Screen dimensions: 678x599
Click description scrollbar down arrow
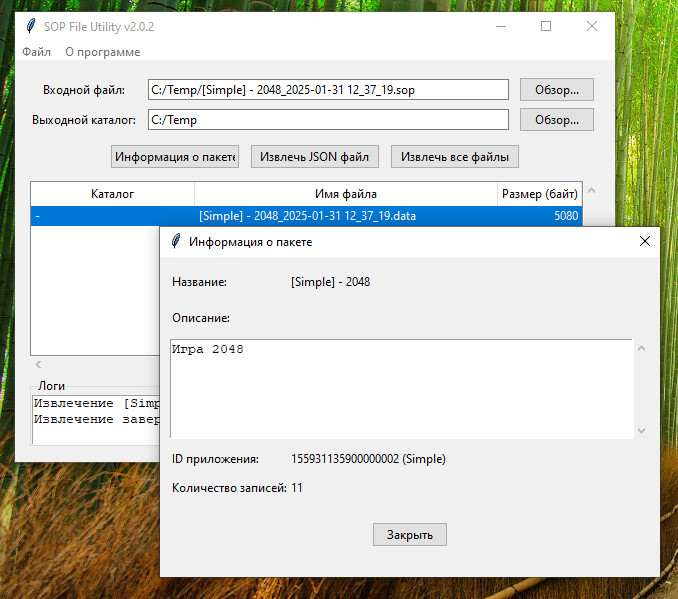(x=642, y=431)
